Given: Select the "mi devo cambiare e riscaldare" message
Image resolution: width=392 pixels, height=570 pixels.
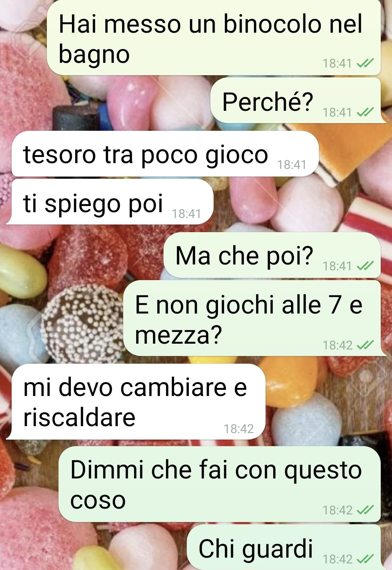Looking at the screenshot, I should pos(136,402).
